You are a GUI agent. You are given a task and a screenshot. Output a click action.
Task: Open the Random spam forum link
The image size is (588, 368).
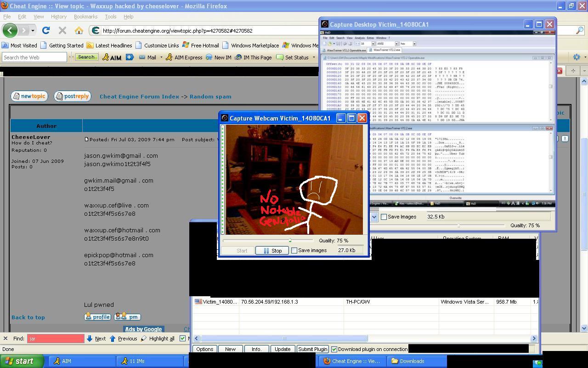(210, 97)
